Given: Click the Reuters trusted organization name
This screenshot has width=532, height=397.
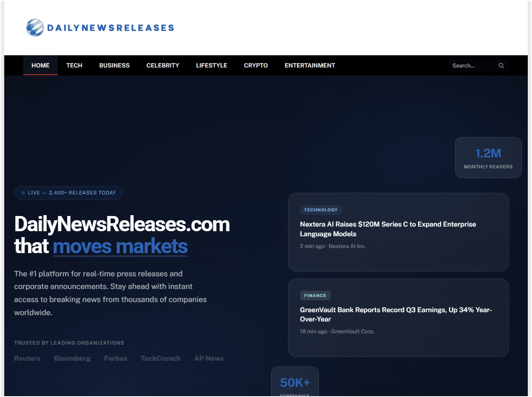Looking at the screenshot, I should pyautogui.click(x=27, y=358).
